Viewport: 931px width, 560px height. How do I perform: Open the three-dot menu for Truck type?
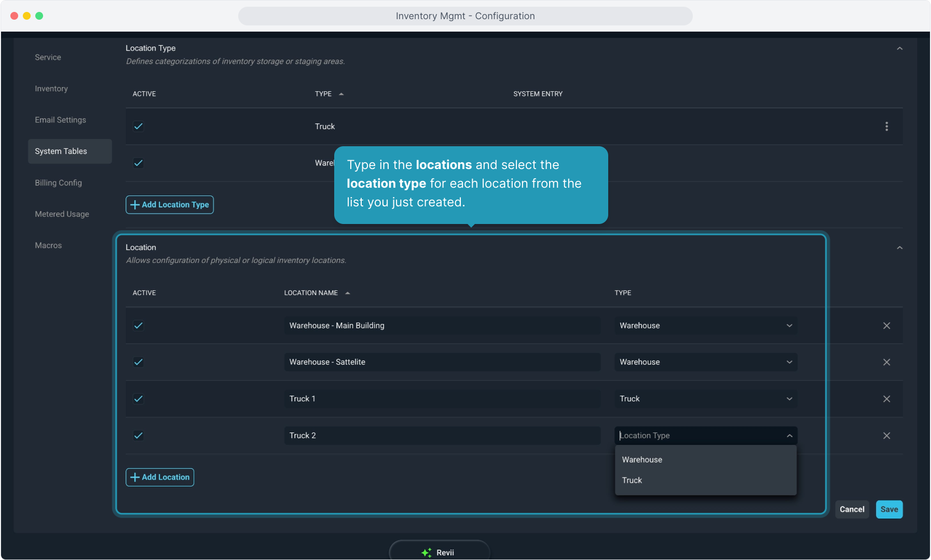coord(886,127)
